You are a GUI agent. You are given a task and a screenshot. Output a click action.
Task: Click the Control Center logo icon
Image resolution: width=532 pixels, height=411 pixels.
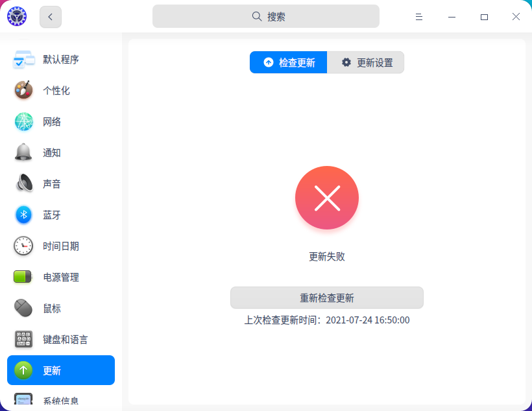(17, 16)
